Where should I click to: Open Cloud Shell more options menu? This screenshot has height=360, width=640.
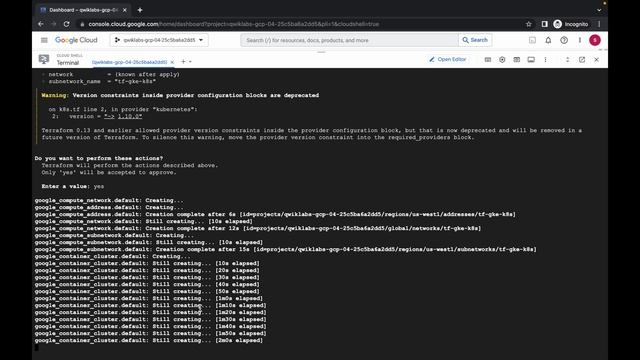point(545,60)
